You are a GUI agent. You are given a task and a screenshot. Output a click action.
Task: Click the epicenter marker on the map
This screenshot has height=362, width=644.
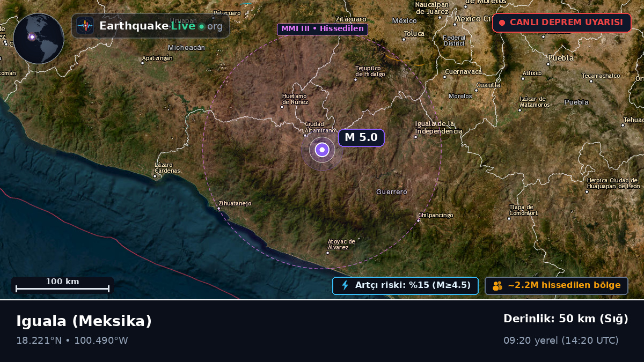(322, 150)
